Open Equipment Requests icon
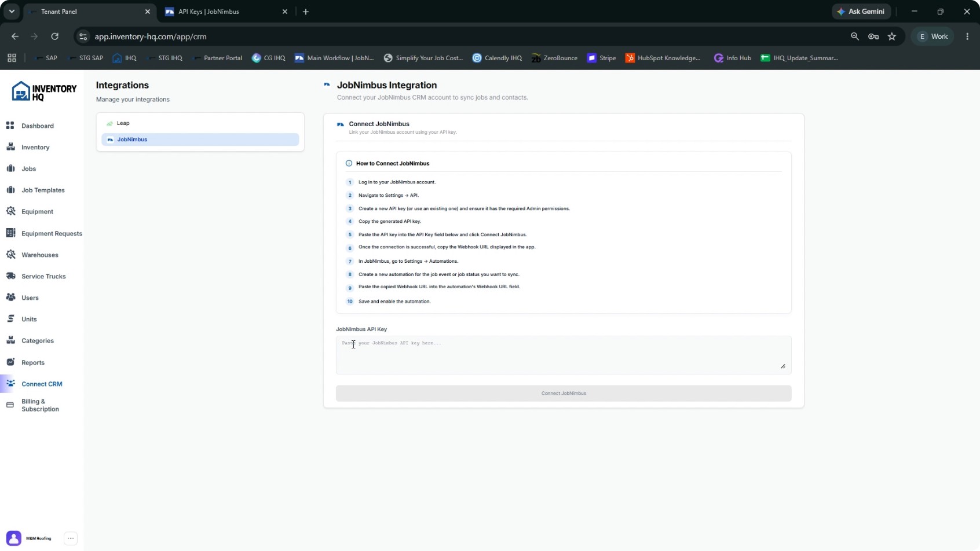Viewport: 980px width, 551px height. [x=10, y=233]
